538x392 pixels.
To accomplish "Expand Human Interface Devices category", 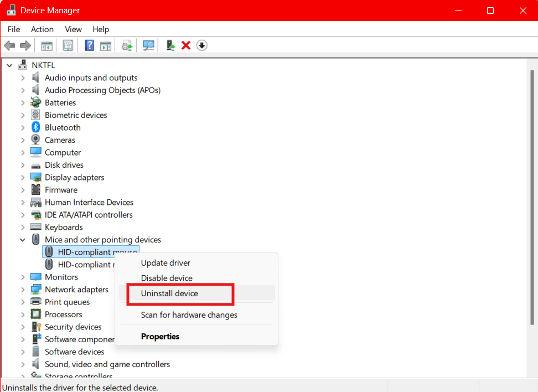I will click(23, 203).
